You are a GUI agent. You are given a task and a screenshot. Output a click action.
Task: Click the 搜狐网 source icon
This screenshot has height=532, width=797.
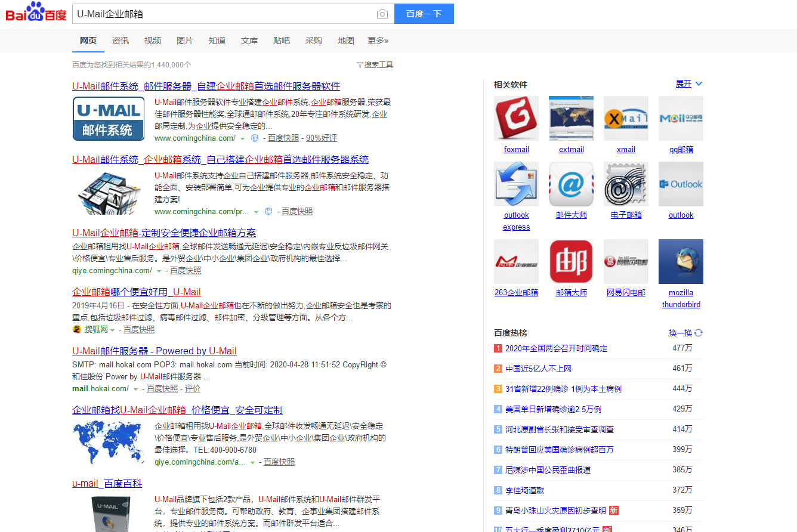pyautogui.click(x=76, y=329)
